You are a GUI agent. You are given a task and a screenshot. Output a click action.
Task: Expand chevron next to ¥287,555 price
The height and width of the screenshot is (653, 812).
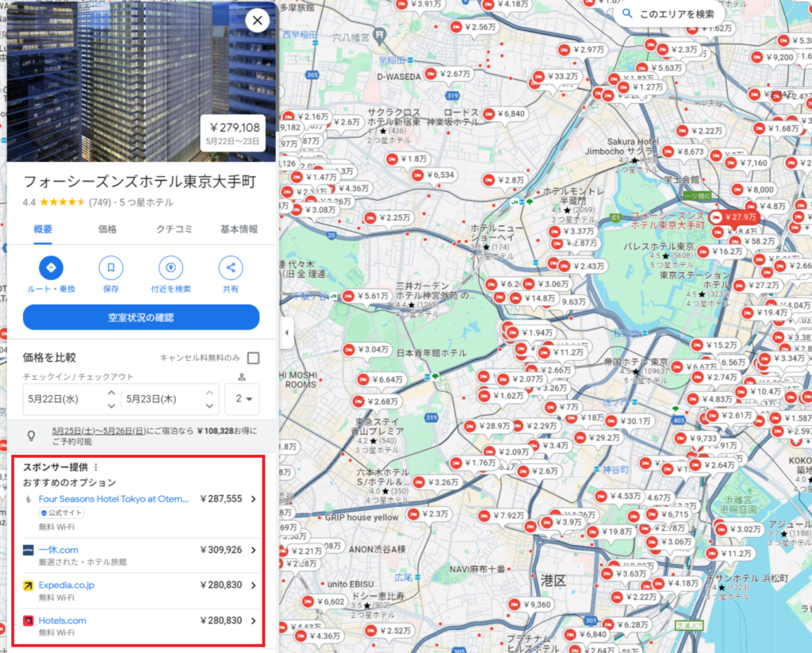pos(254,499)
